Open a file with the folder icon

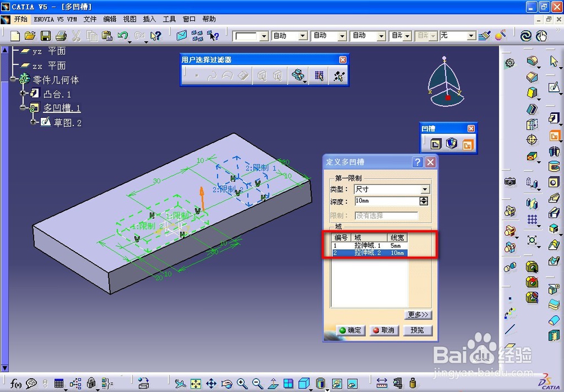[x=30, y=36]
